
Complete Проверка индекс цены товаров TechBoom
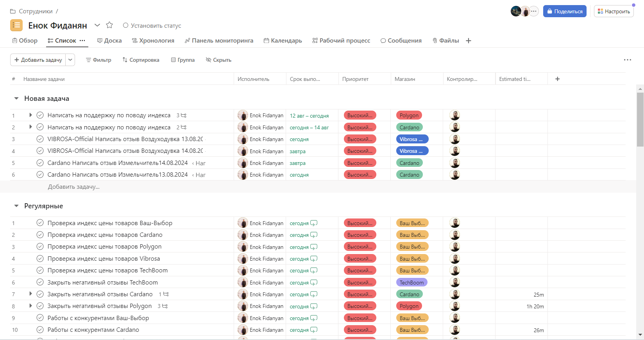[40, 270]
